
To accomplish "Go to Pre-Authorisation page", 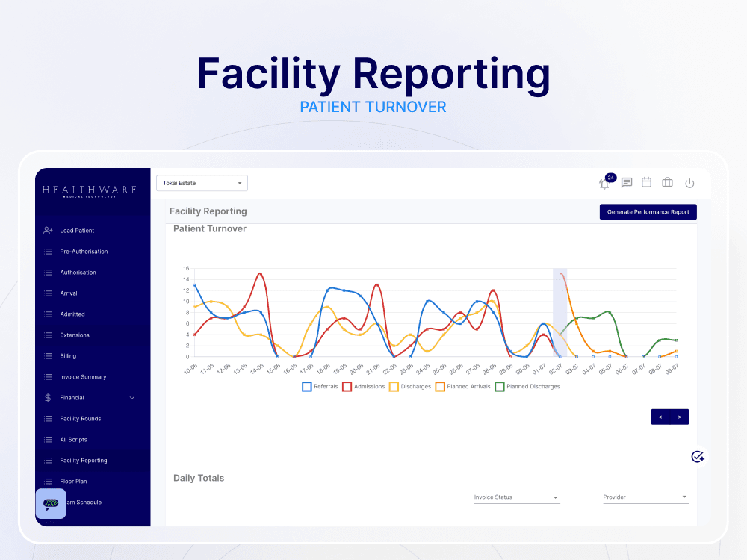I will click(x=84, y=252).
